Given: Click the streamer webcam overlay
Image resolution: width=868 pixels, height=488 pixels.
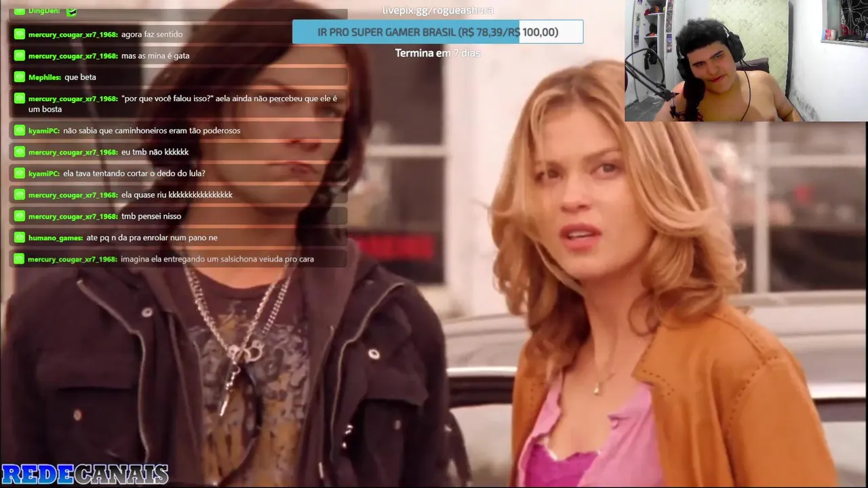Looking at the screenshot, I should click(x=746, y=60).
